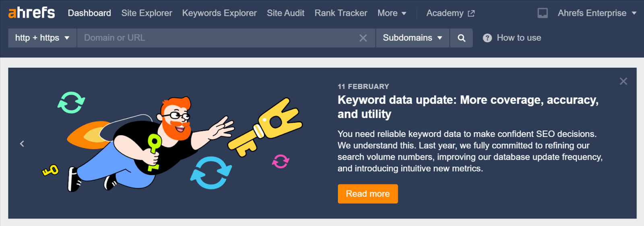This screenshot has width=644, height=226.
Task: Go to the Dashboard tab
Action: [89, 13]
